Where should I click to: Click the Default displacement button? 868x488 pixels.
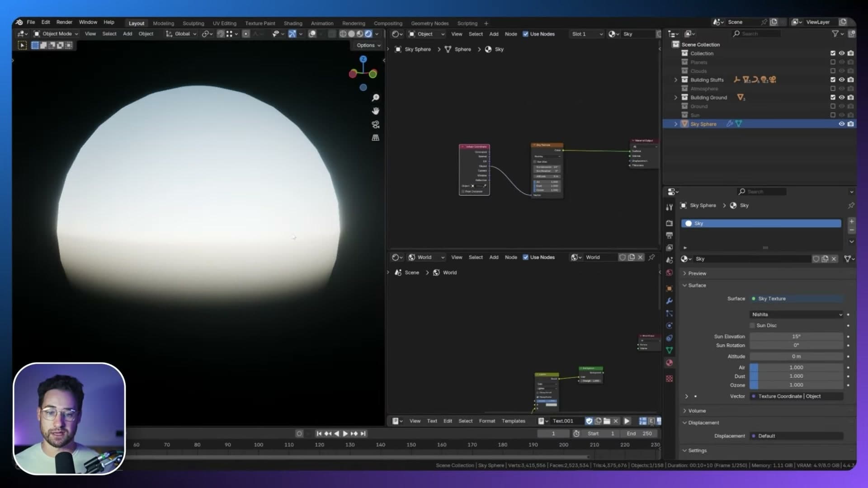(x=797, y=436)
